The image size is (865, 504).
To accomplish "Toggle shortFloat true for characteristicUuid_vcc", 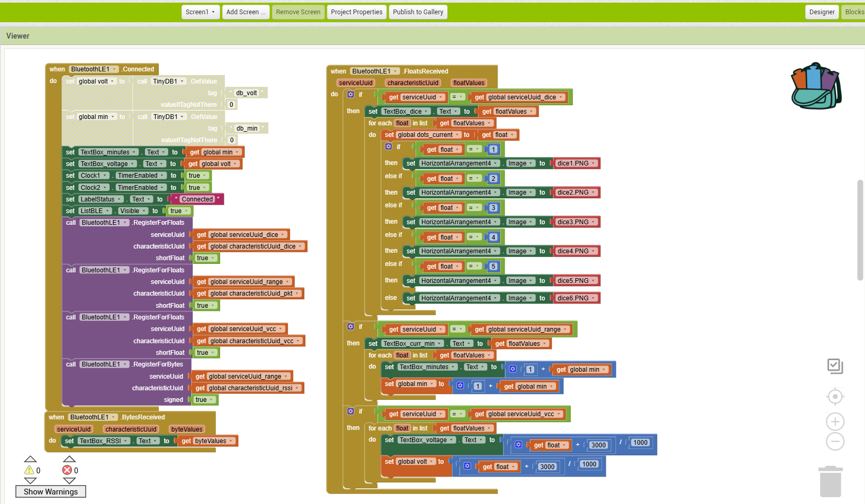I will pyautogui.click(x=206, y=353).
